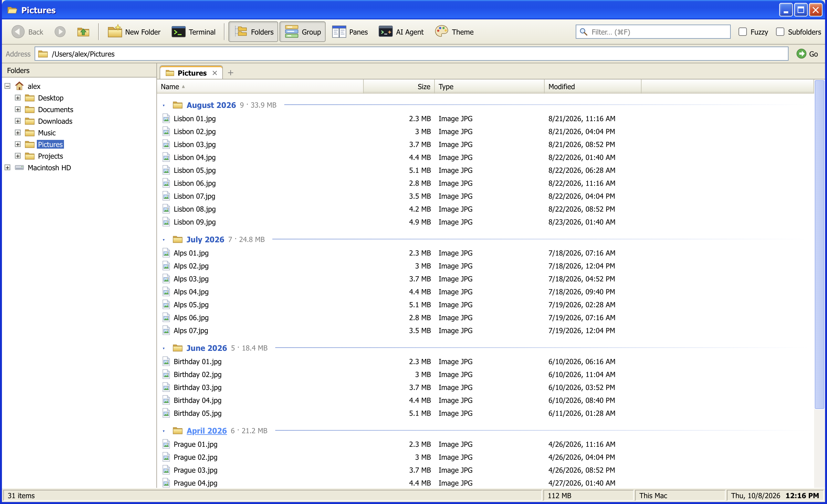
Task: Enable the Subfolders checkbox
Action: click(780, 32)
